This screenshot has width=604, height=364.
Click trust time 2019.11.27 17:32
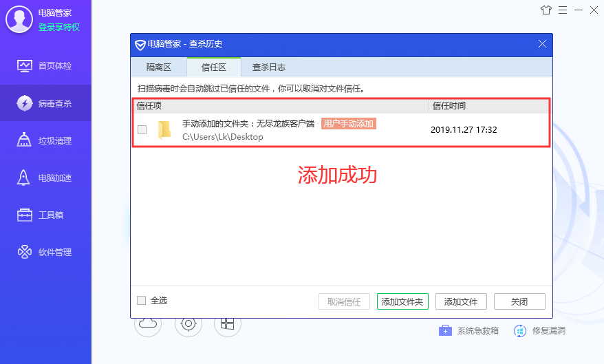tap(464, 130)
